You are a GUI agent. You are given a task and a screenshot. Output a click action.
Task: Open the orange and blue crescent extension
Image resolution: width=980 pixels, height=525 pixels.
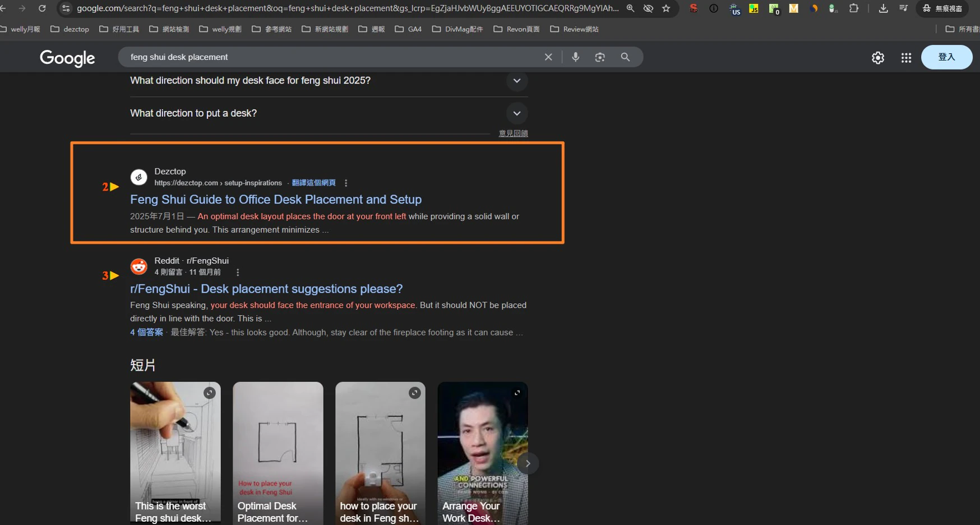[x=814, y=8]
